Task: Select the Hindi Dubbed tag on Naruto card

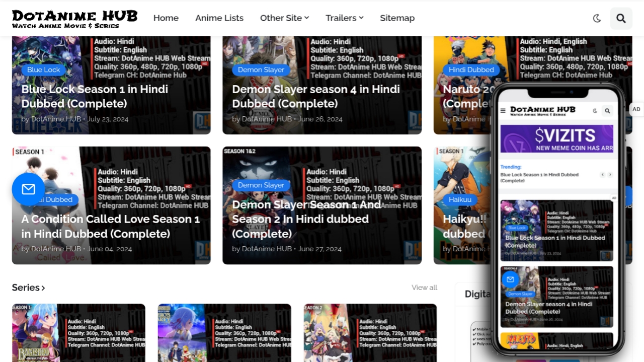Action: [471, 70]
